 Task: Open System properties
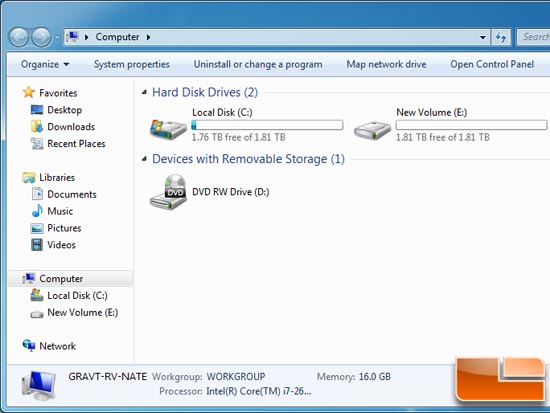132,64
